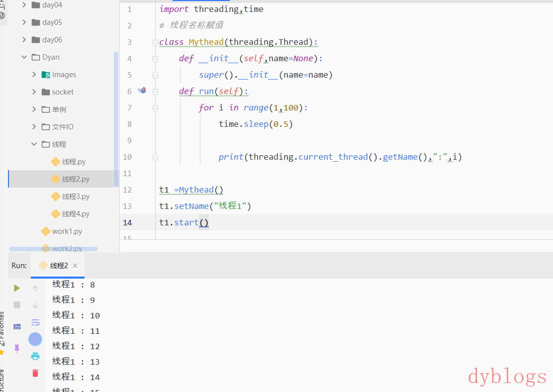553x392 pixels.
Task: Close the 线程2 run tab
Action: 75,266
